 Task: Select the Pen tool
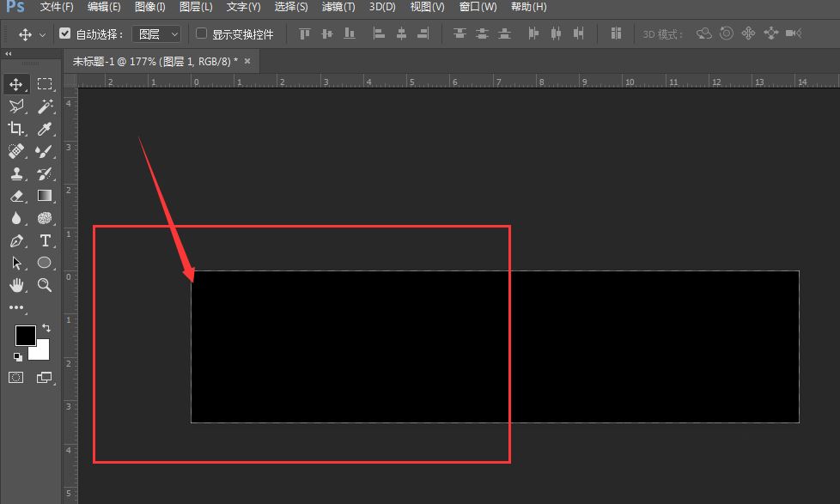coord(16,240)
